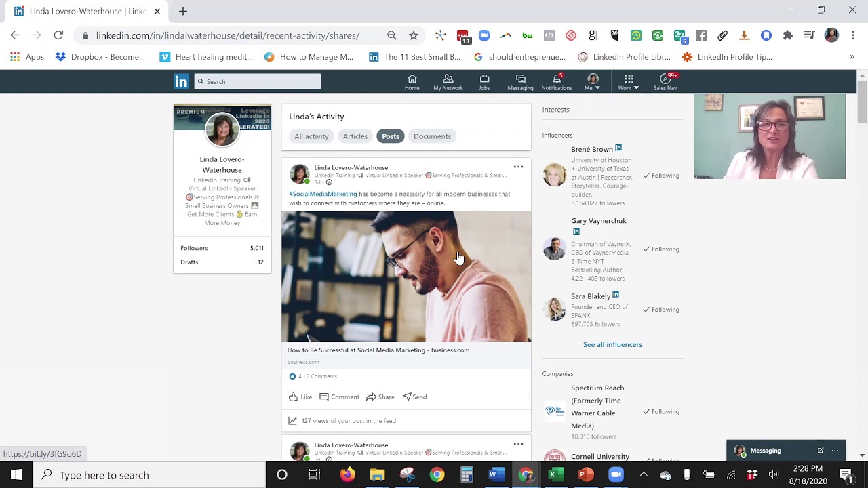Open 127 views post analytics
Screen dimensions: 868x488
(349, 421)
